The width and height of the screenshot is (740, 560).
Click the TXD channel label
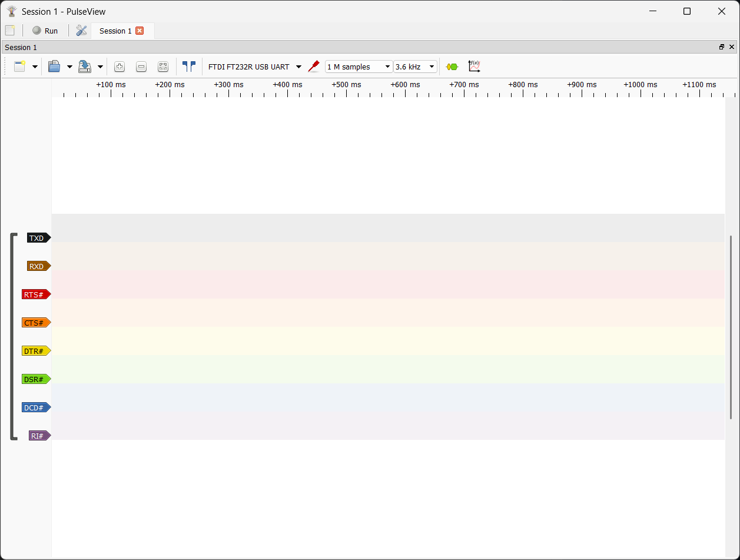point(37,238)
